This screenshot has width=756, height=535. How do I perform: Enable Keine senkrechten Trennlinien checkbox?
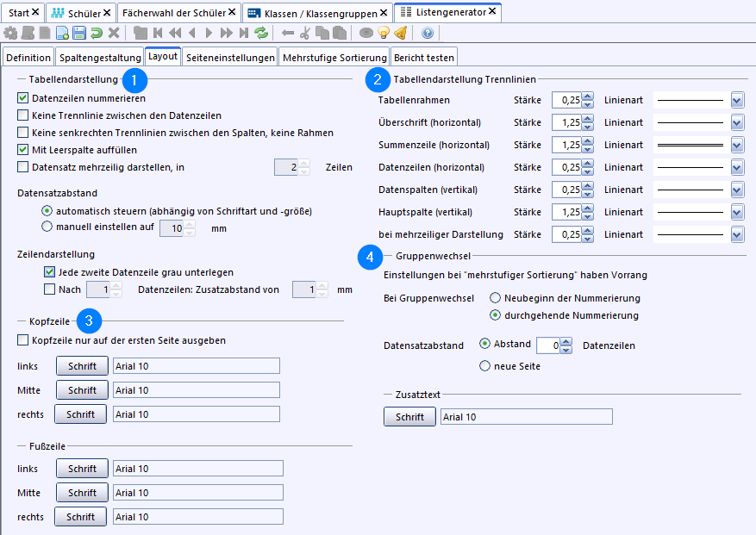[22, 133]
